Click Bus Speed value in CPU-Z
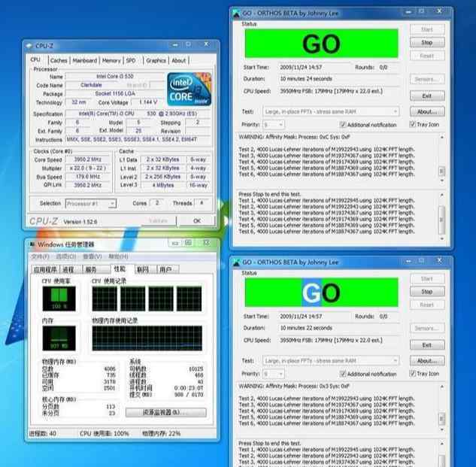This screenshot has width=476, height=467. (x=88, y=177)
